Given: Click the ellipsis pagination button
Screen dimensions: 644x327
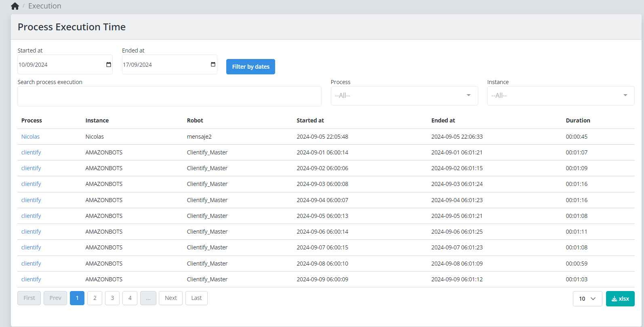Looking at the screenshot, I should coord(148,298).
